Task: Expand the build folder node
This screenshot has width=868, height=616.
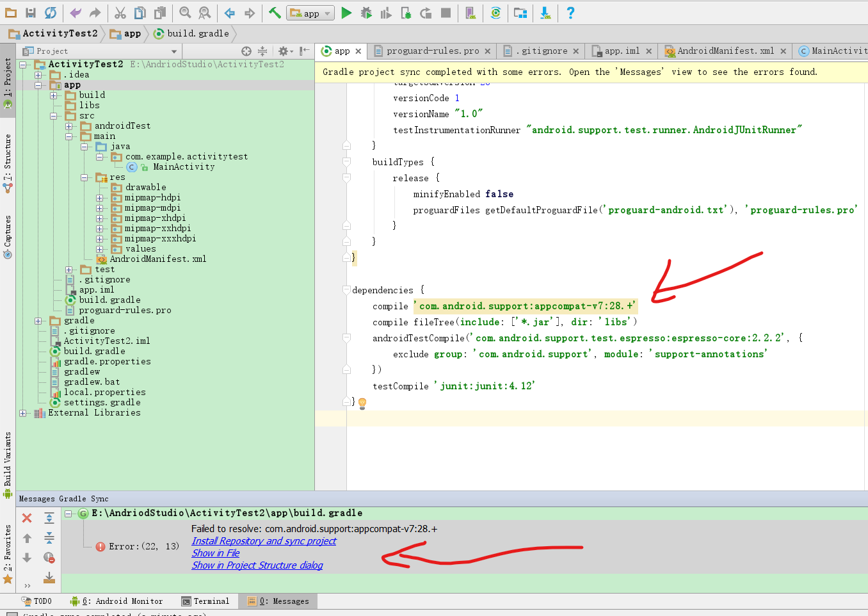Action: [x=54, y=95]
